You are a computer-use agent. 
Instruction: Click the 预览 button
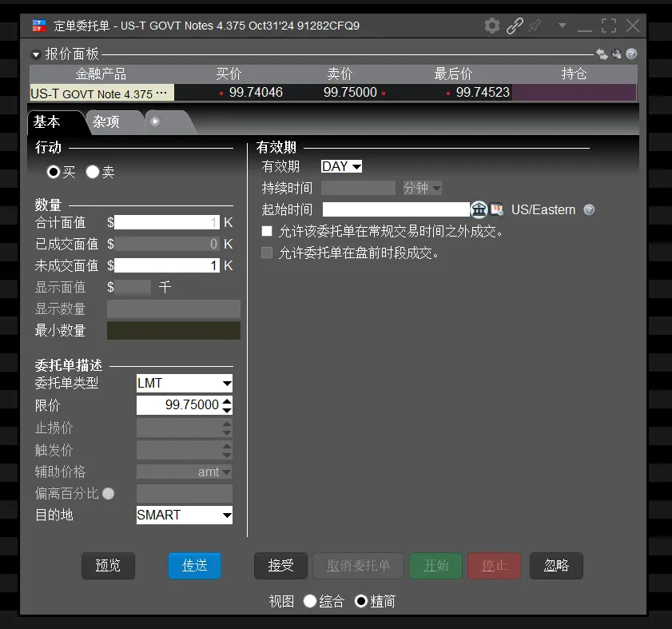point(108,566)
